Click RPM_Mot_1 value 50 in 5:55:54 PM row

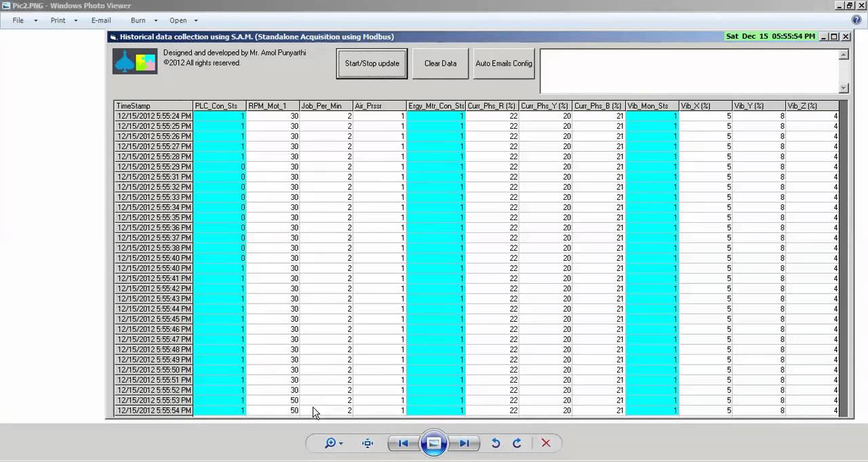point(273,411)
